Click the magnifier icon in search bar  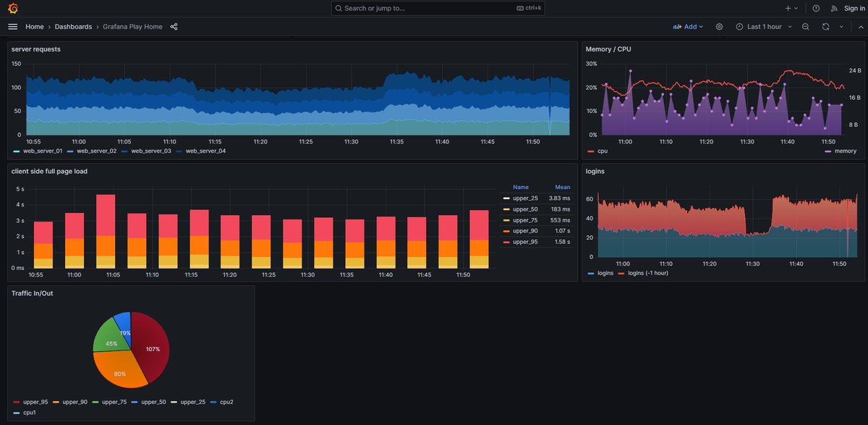339,8
